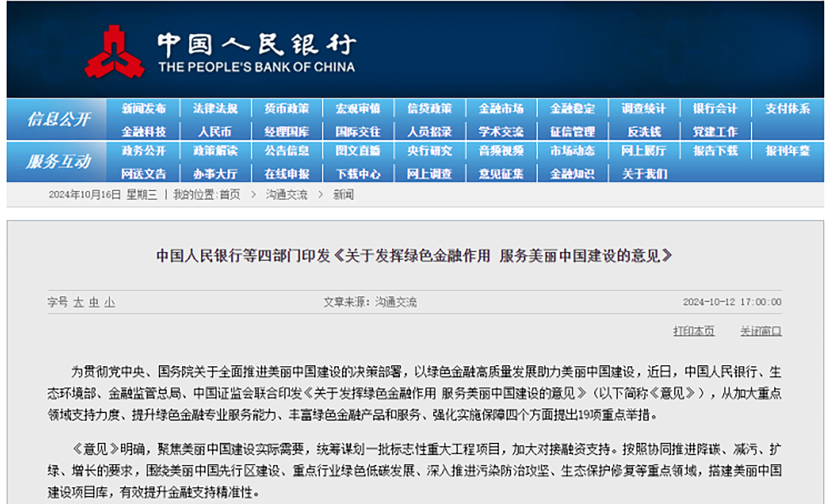Click the People's Bank of China logo
Screen dimensions: 831x504
coord(114,53)
